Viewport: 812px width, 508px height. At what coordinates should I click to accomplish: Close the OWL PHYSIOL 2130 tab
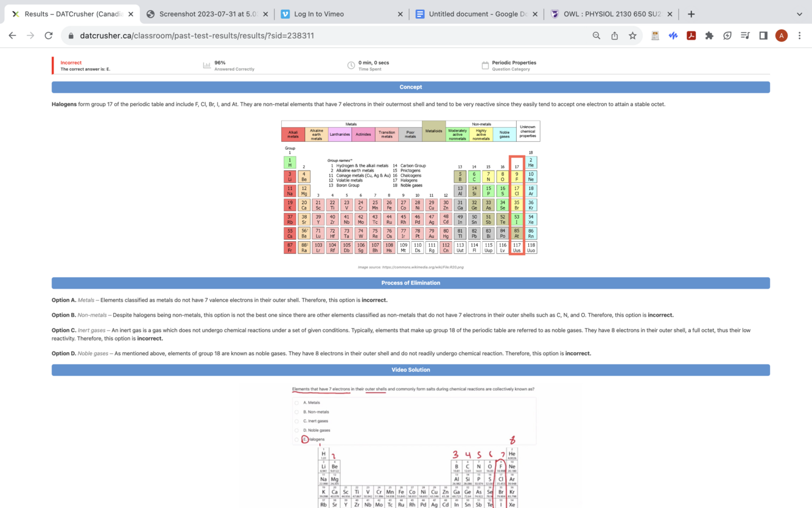pyautogui.click(x=670, y=14)
